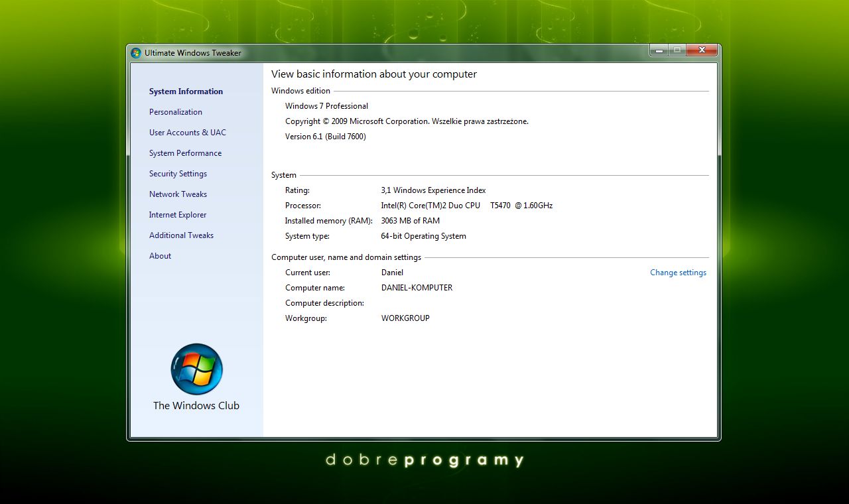The image size is (849, 504).
Task: Click The Windows Club text
Action: tap(196, 405)
